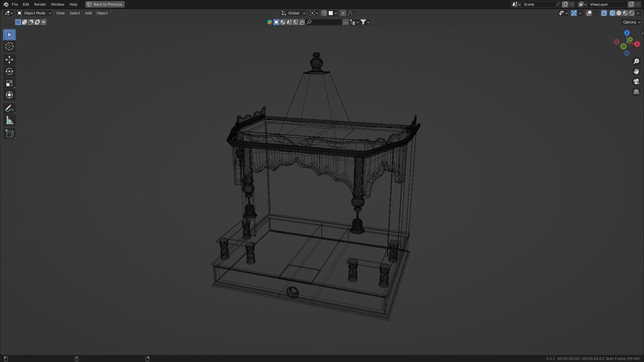Select the Move tool
This screenshot has width=644, height=362.
(9, 60)
